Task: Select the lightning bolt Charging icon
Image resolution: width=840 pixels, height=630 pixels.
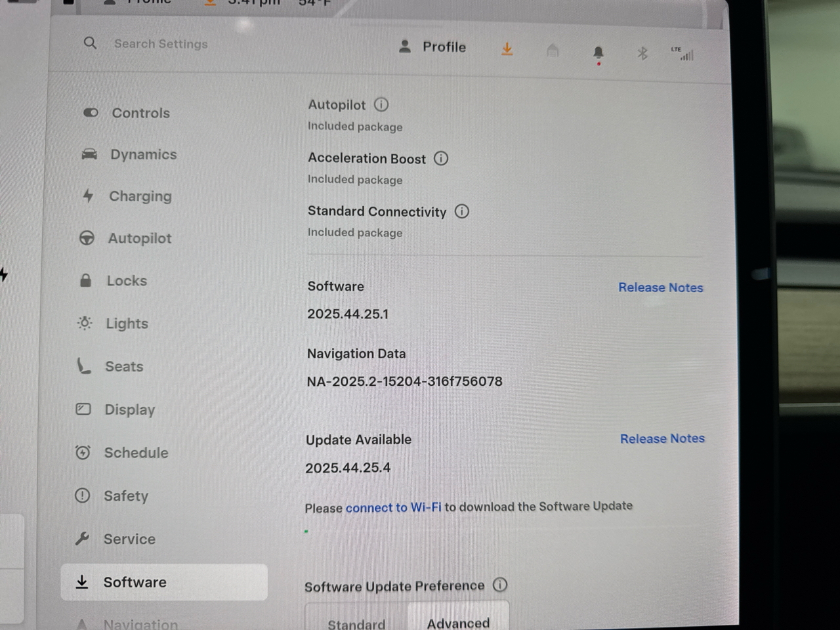Action: [x=87, y=195]
